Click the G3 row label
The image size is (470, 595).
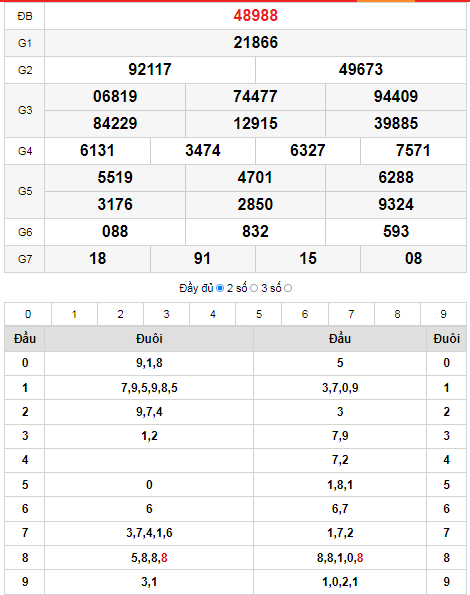coord(25,110)
